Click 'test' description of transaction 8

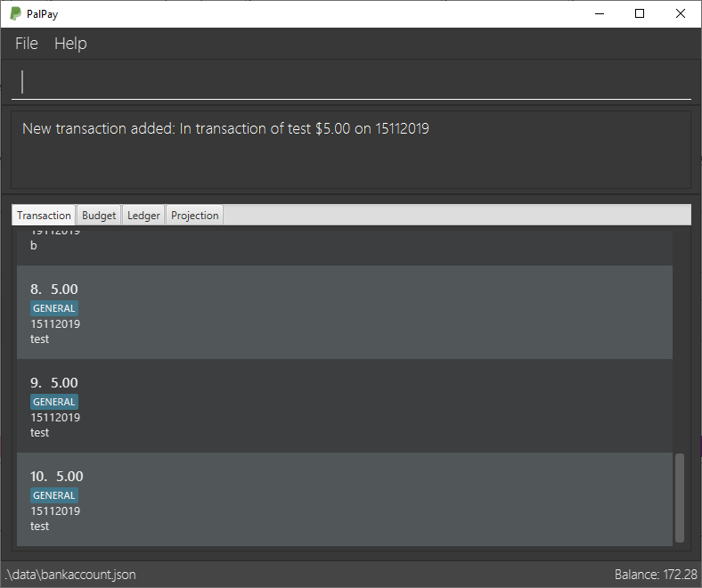(39, 339)
